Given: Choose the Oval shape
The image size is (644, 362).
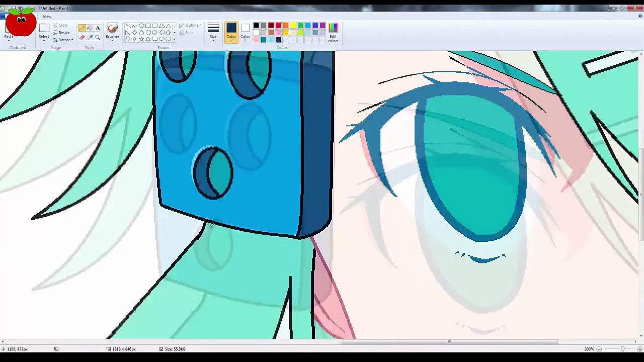Looking at the screenshot, I should tap(141, 26).
